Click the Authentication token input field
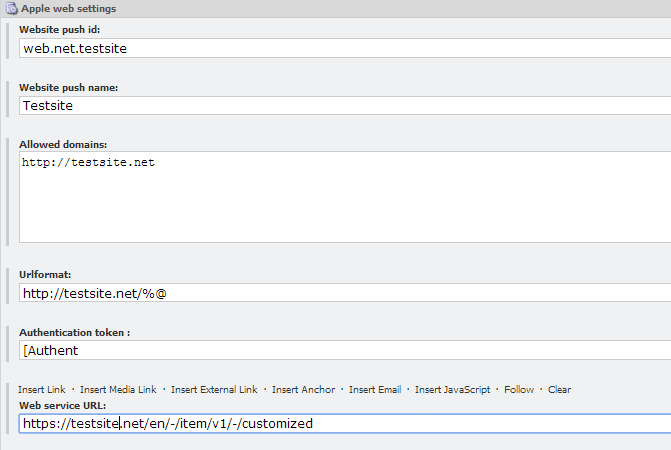The image size is (671, 450). coord(340,350)
